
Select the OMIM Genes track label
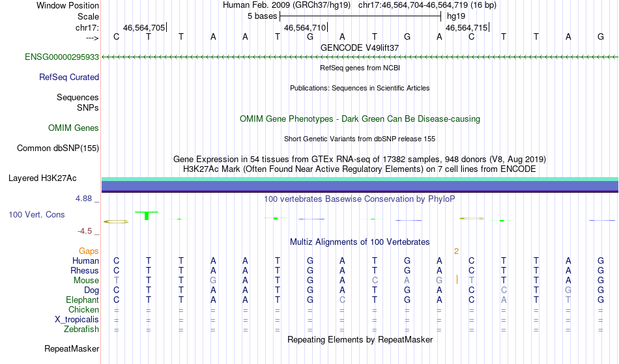click(x=73, y=128)
